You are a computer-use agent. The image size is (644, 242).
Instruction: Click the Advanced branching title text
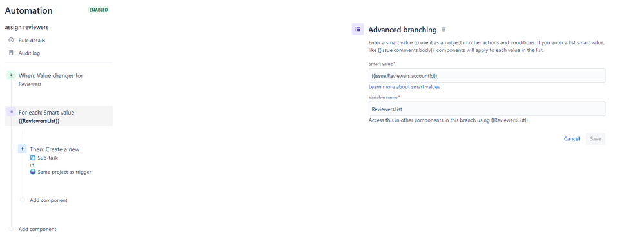[x=402, y=30]
